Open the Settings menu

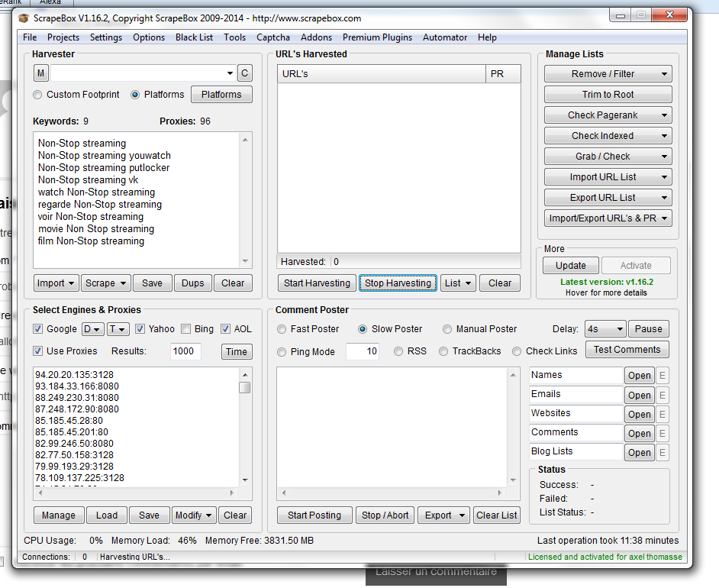pyautogui.click(x=106, y=37)
